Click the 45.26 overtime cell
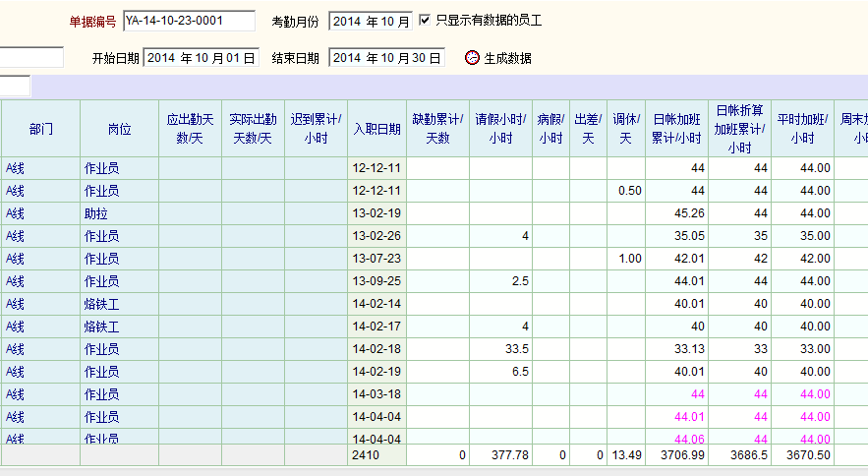The width and height of the screenshot is (868, 476). (676, 213)
